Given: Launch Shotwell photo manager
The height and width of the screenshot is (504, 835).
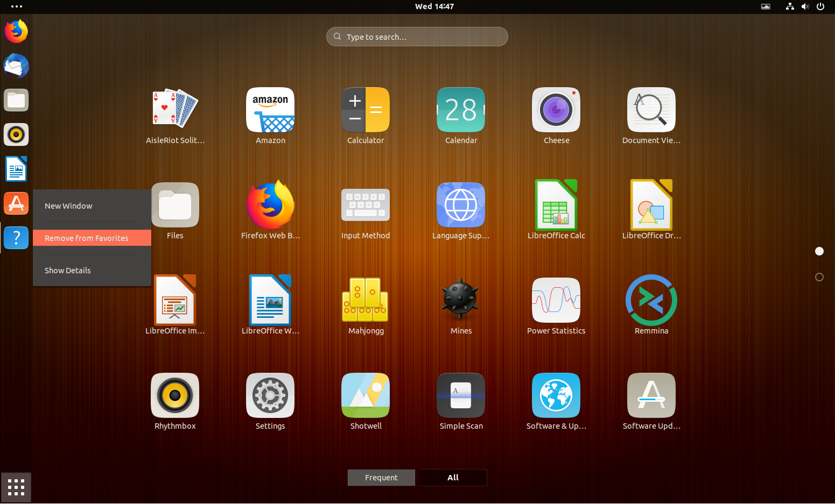Looking at the screenshot, I should tap(366, 395).
